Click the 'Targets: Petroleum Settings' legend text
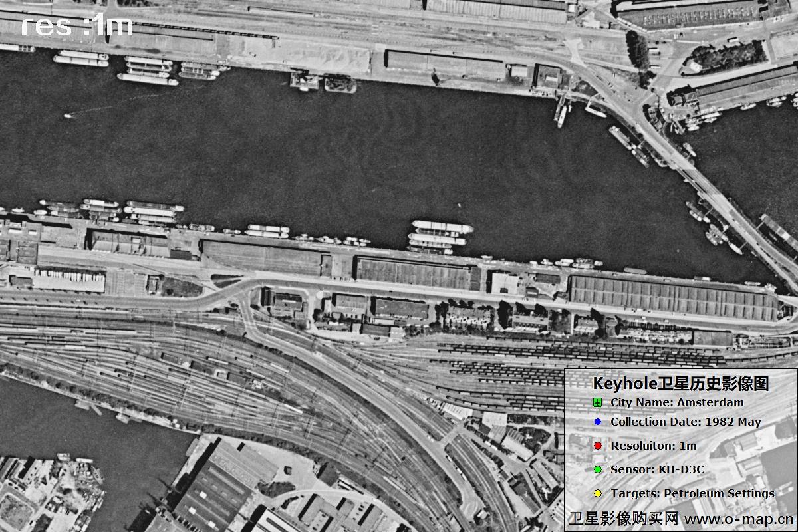This screenshot has height=532, width=798. click(x=692, y=493)
